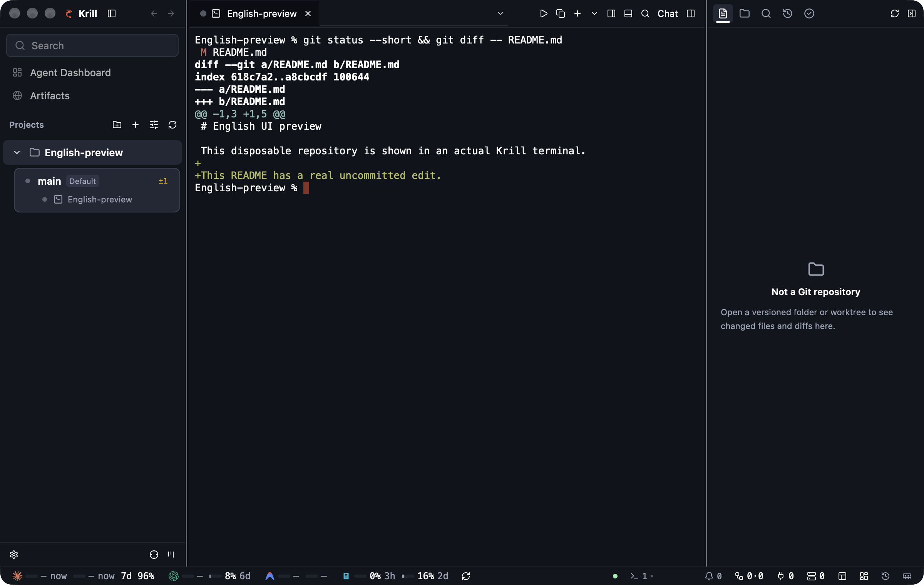Open the tab list dropdown chevron
924x585 pixels.
(500, 13)
